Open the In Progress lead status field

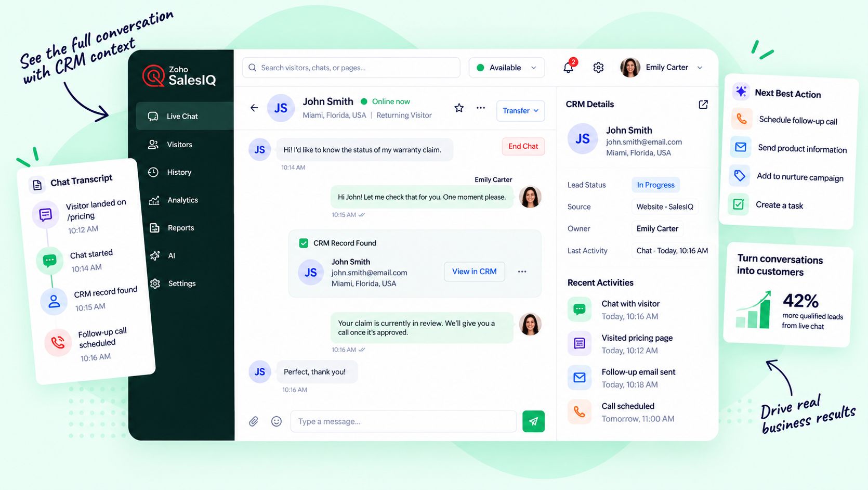655,185
